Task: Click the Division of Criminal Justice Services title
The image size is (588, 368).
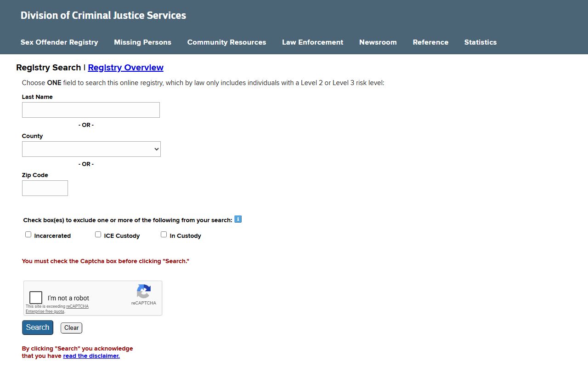Action: tap(103, 15)
